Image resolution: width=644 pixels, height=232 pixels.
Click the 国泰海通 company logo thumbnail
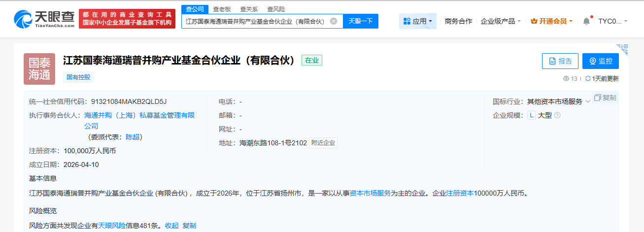point(39,69)
